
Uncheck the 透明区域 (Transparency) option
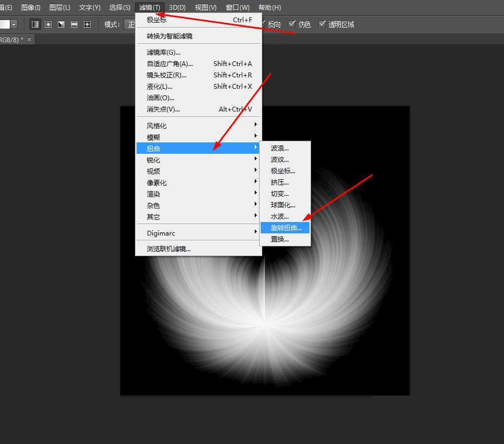(x=323, y=24)
